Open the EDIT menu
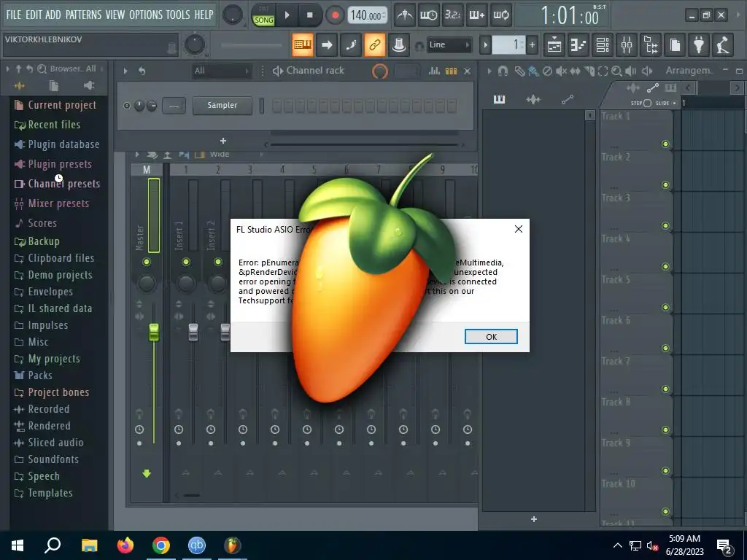The height and width of the screenshot is (560, 747). 34,15
